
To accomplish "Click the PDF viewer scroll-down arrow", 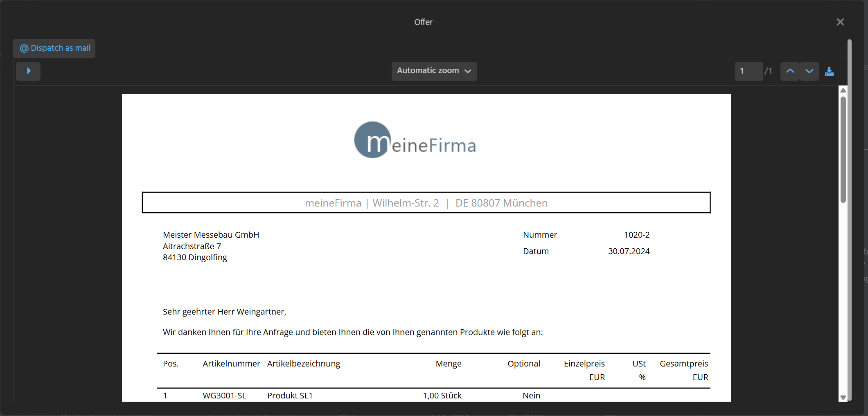I will (843, 397).
